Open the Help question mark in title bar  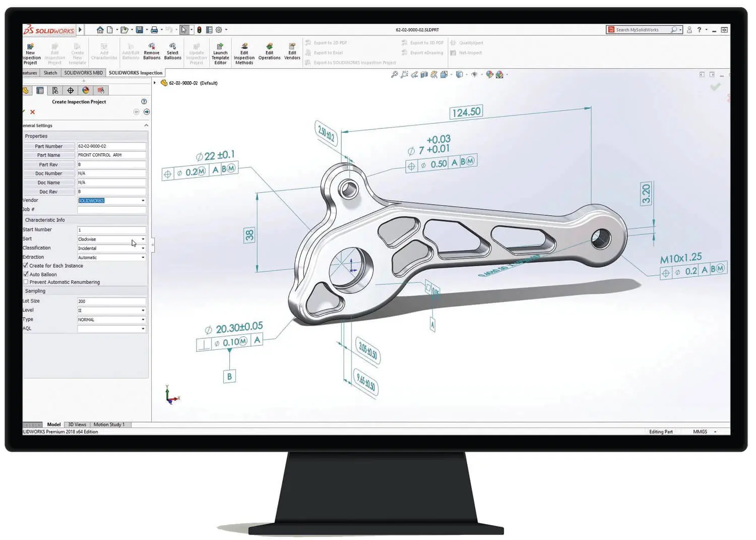[699, 30]
